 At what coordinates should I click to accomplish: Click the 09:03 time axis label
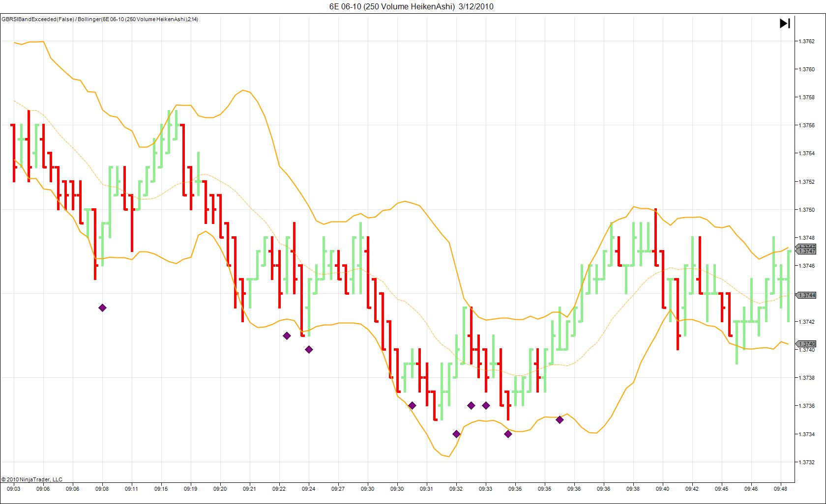[x=14, y=489]
